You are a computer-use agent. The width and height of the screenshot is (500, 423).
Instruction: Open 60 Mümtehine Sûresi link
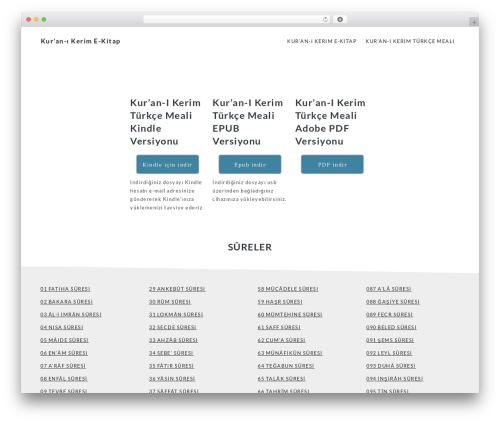coord(290,314)
